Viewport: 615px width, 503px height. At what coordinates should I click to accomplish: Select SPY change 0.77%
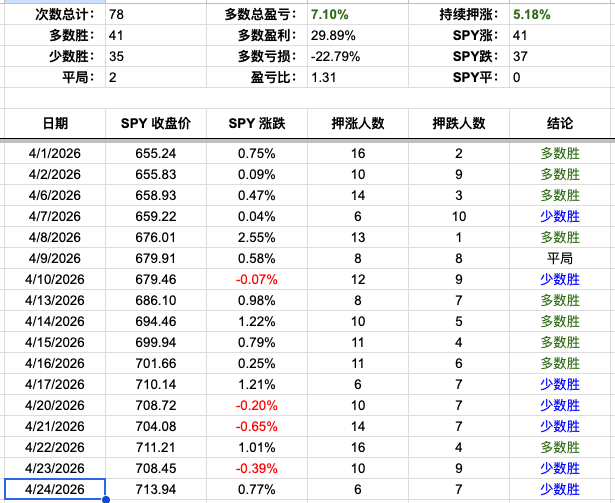257,489
